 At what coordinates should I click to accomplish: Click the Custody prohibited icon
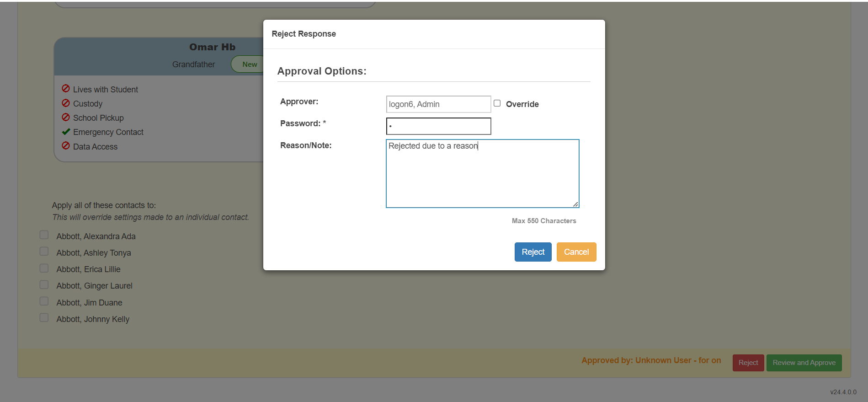tap(66, 103)
